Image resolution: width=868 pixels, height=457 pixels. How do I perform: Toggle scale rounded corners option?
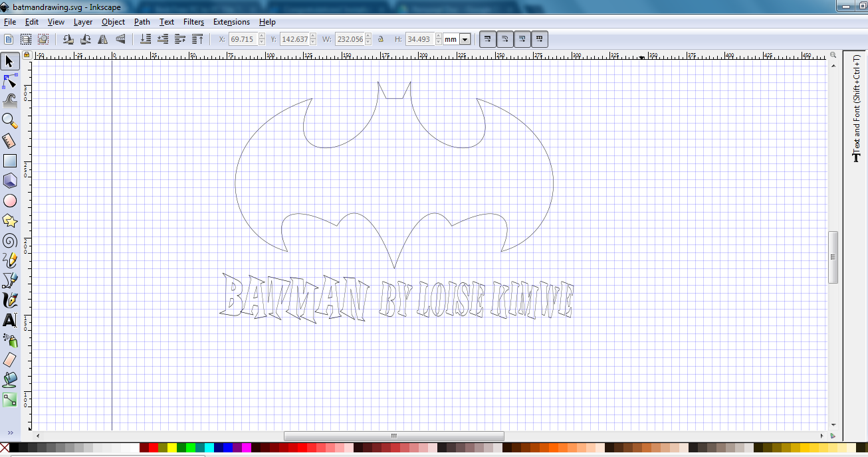click(505, 39)
